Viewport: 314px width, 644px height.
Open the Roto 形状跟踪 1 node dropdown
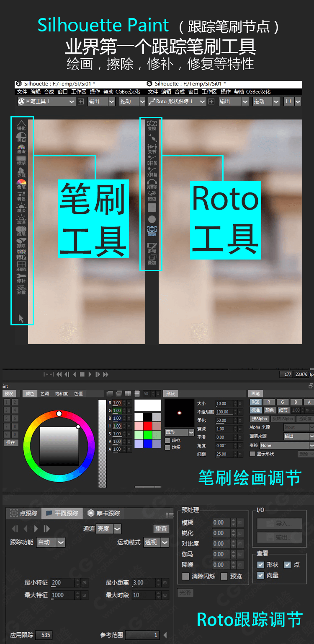coord(178,101)
